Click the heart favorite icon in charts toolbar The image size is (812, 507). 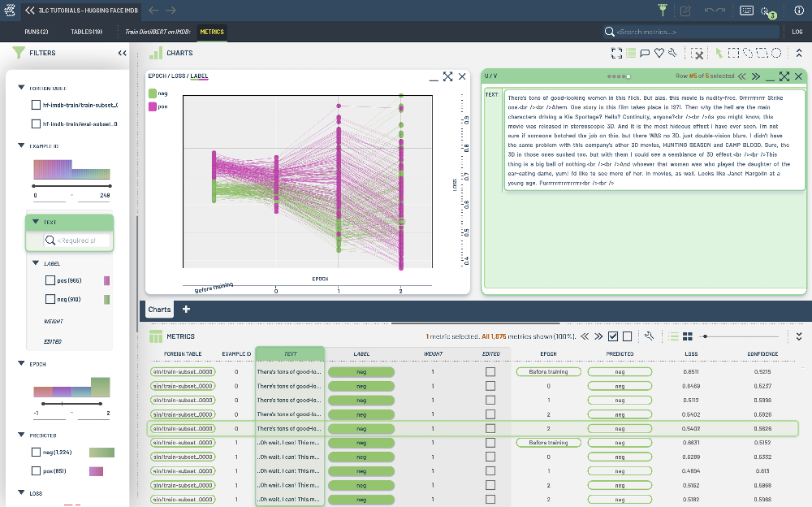[x=659, y=53]
